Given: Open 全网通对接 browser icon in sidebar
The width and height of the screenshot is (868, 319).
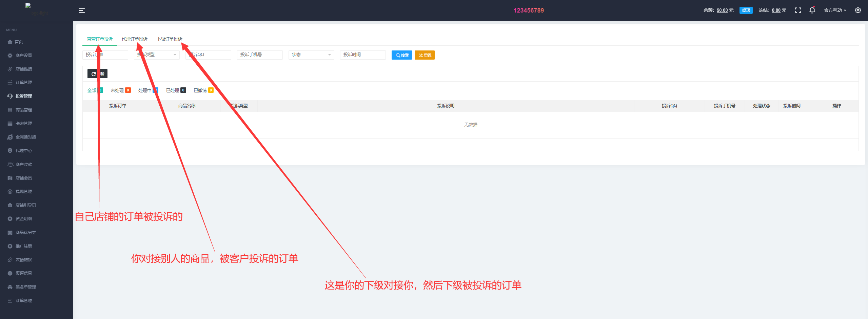Looking at the screenshot, I should (x=10, y=137).
